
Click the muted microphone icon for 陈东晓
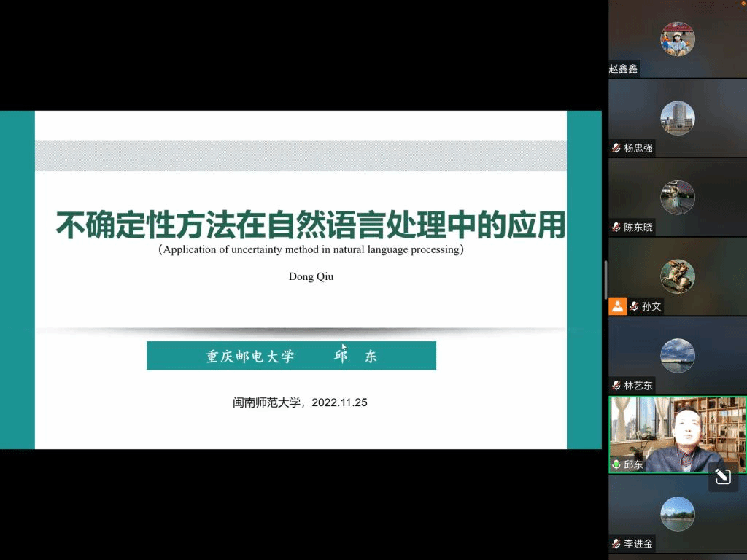616,227
